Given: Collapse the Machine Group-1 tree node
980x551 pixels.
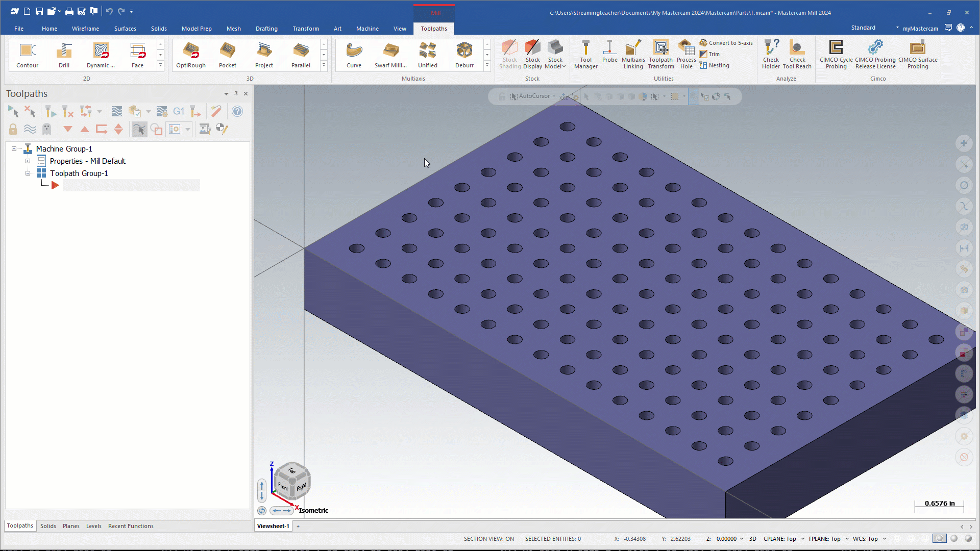Looking at the screenshot, I should tap(14, 149).
